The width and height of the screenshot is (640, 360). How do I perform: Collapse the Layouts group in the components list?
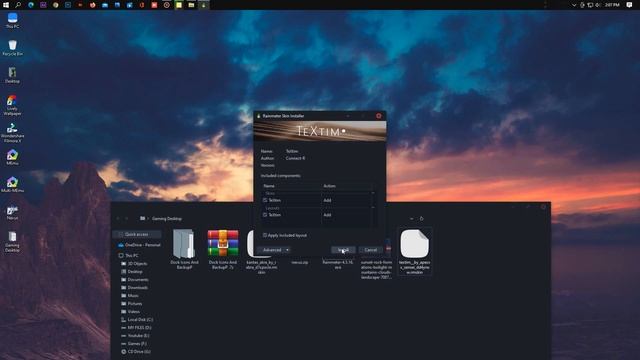coord(373,208)
